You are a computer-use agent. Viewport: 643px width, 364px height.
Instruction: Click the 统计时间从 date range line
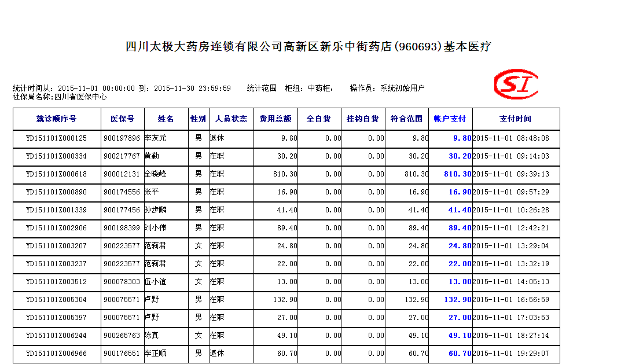(x=122, y=89)
